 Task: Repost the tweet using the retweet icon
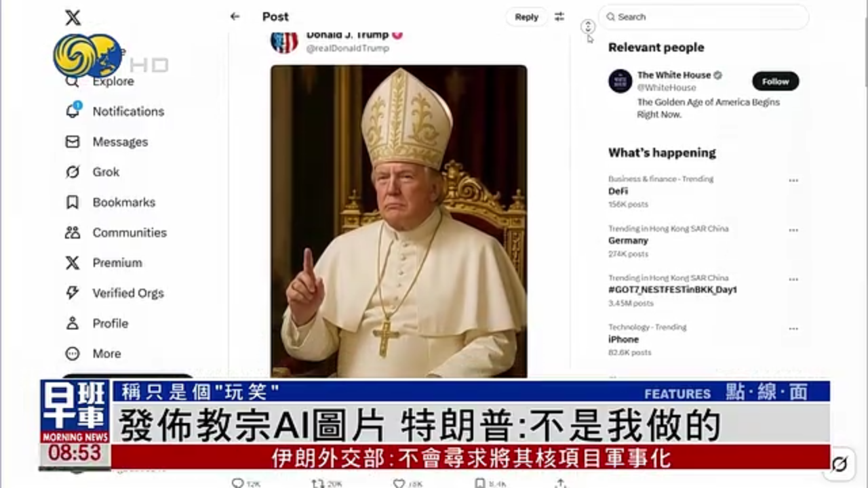pyautogui.click(x=316, y=483)
